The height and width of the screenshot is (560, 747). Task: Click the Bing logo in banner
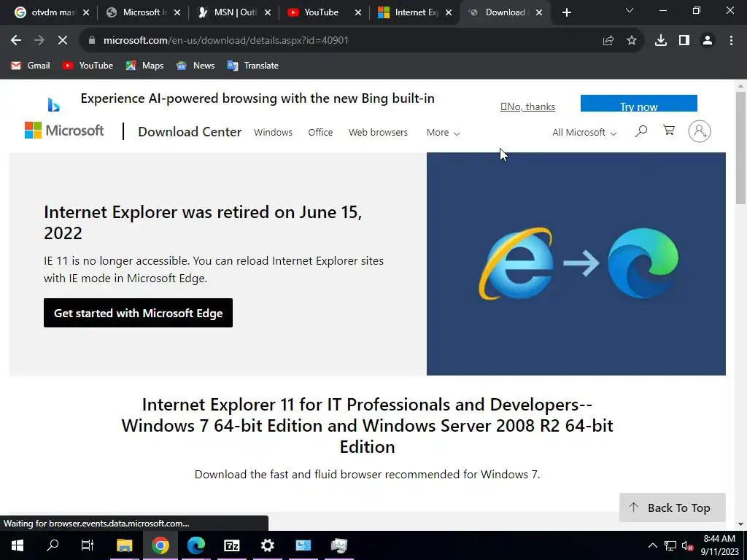[53, 104]
